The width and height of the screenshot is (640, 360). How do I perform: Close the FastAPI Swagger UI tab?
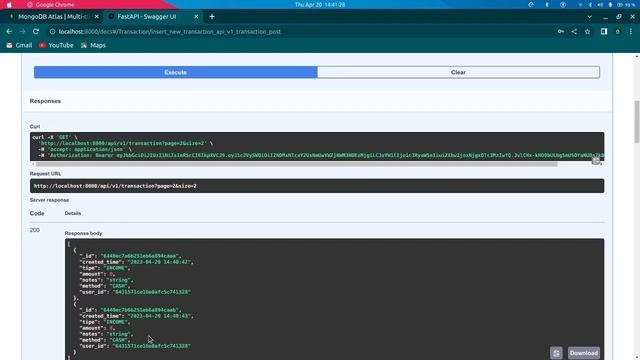196,17
